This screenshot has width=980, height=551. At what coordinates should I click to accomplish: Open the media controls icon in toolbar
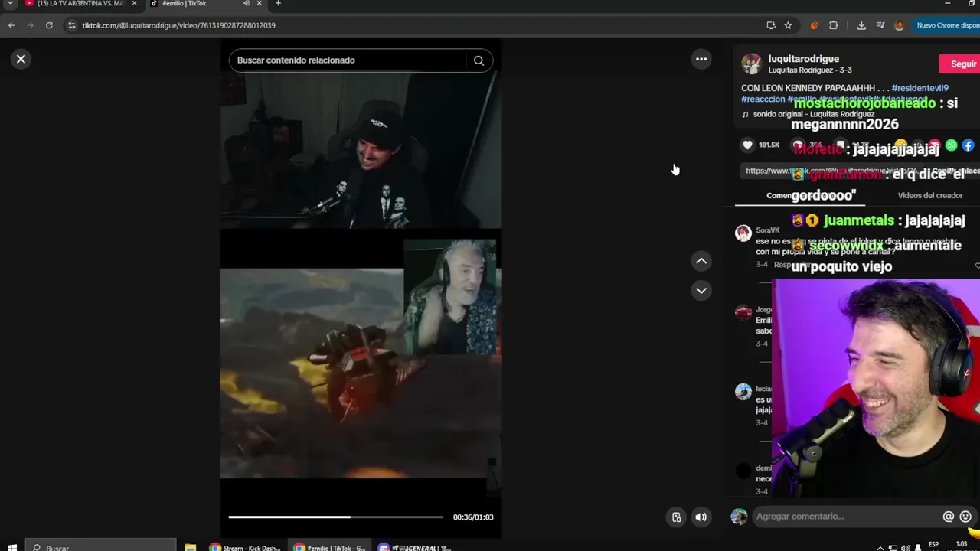click(x=880, y=25)
